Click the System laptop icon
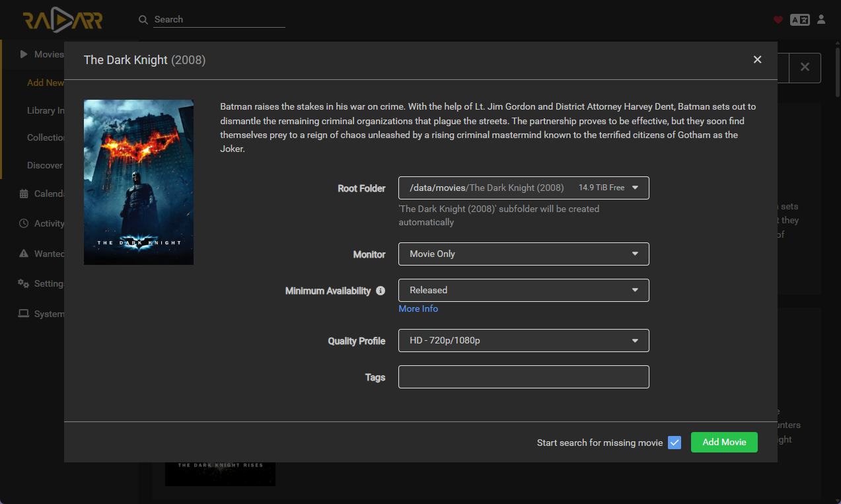Screen dimensions: 841x504 24,314
